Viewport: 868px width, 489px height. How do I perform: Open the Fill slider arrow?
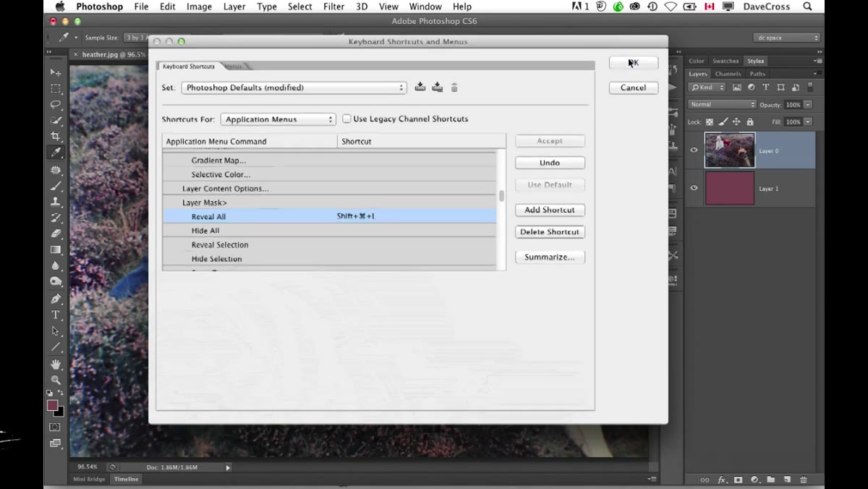click(x=807, y=122)
